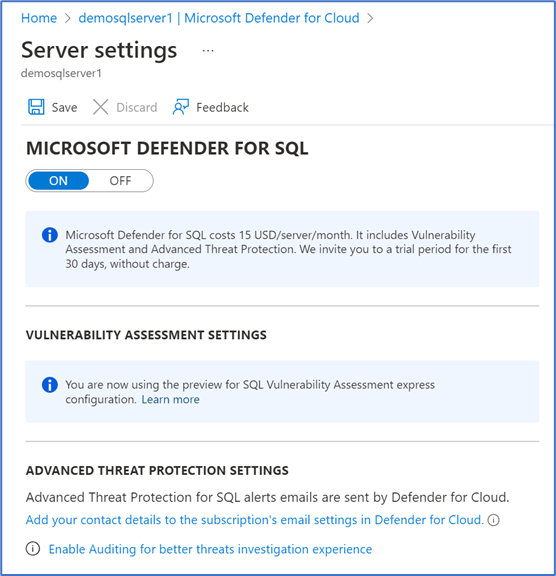Click the info icon after the contact details link

[494, 520]
